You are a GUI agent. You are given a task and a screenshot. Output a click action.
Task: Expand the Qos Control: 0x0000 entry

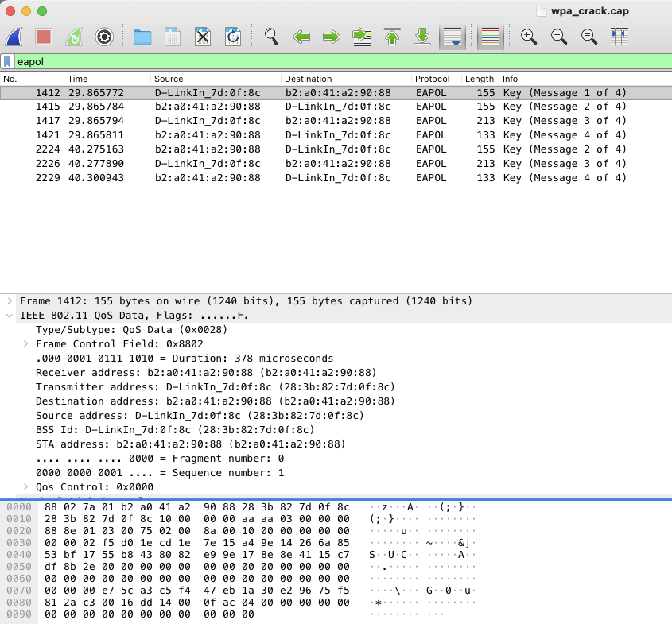coord(25,487)
